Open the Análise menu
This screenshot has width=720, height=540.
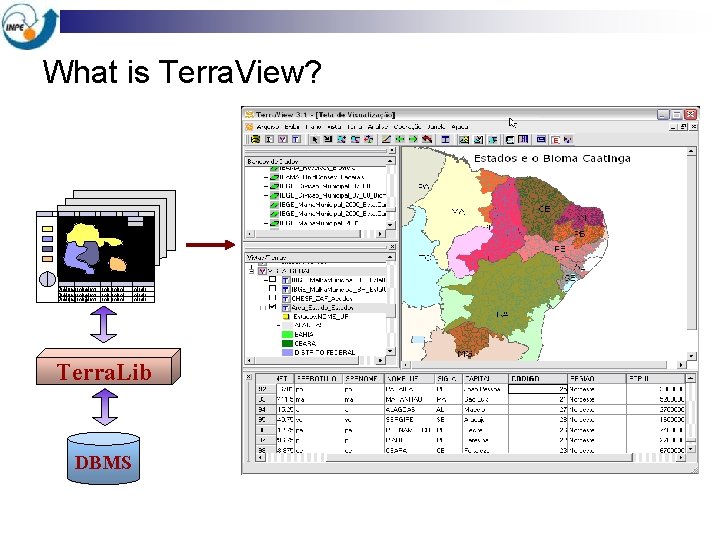tap(377, 126)
